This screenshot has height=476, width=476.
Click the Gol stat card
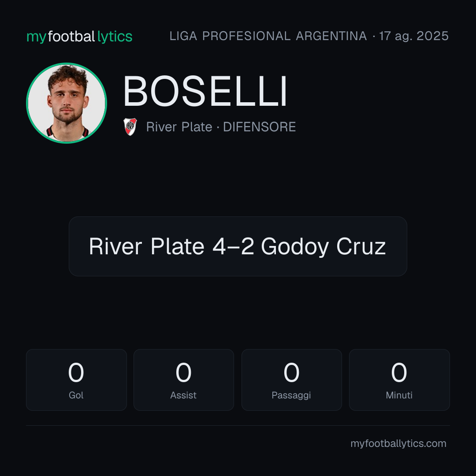(x=76, y=380)
